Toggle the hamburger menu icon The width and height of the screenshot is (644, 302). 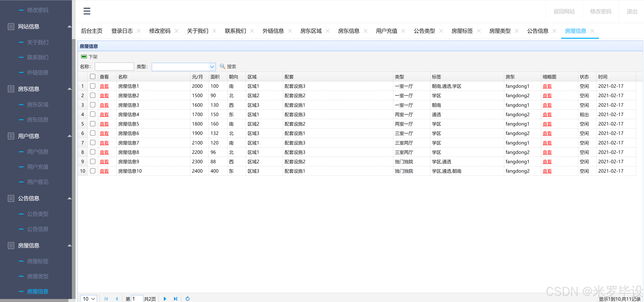(x=87, y=11)
